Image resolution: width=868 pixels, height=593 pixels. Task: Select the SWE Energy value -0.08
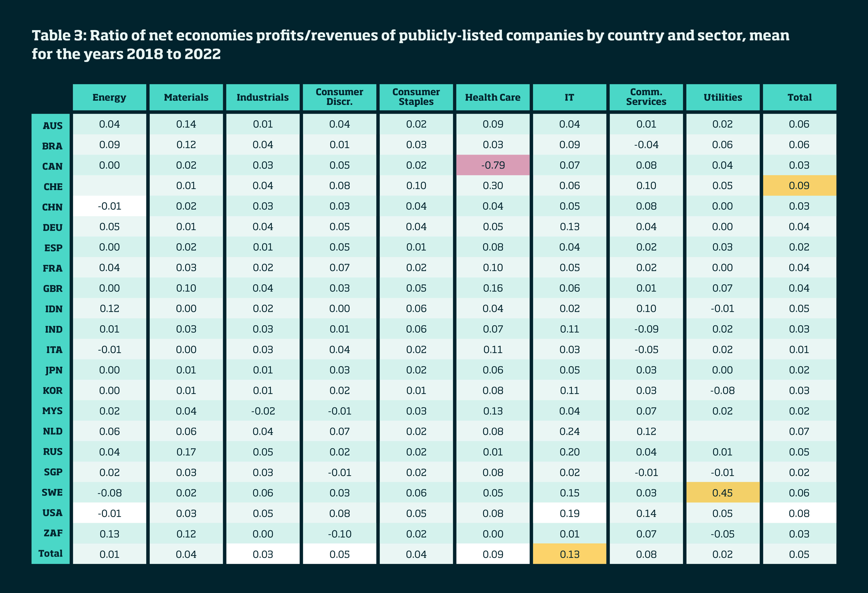pos(109,493)
